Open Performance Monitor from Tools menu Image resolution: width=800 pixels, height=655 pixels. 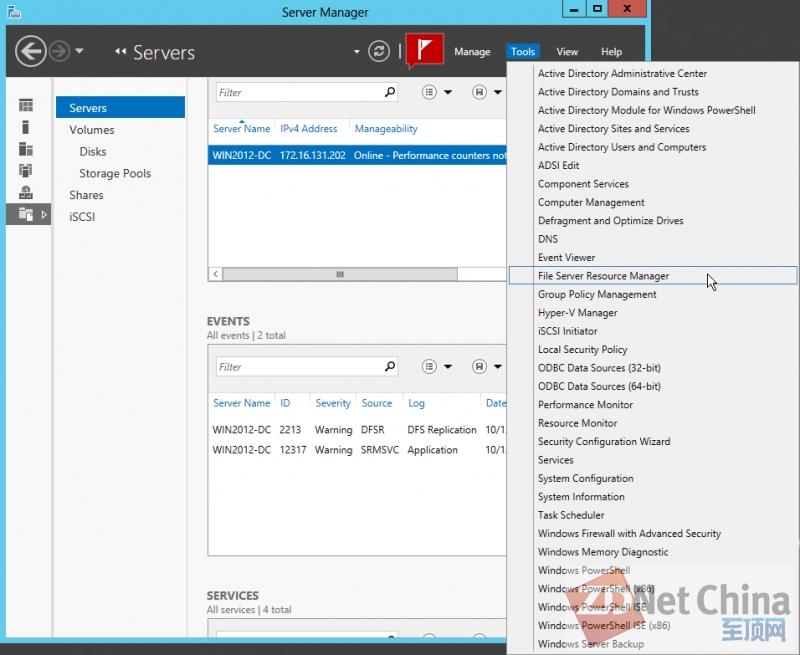pos(585,405)
